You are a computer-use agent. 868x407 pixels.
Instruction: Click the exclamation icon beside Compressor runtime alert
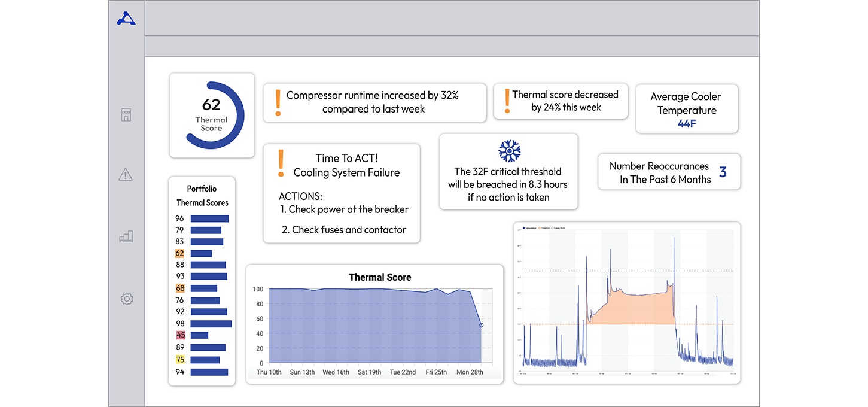[x=278, y=103]
